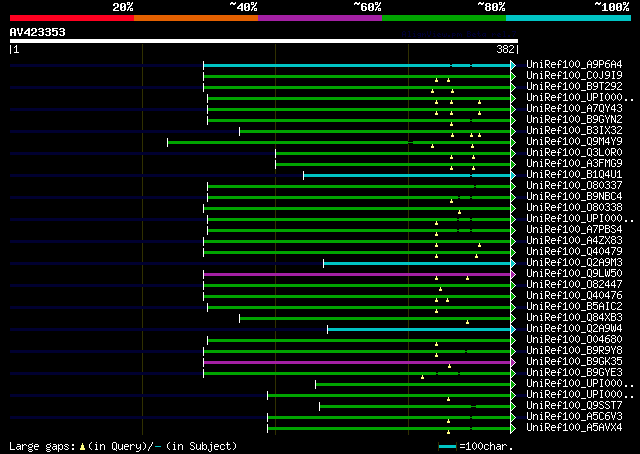The image size is (640, 454).
Task: Select the '=100char.' scale text
Action: click(486, 446)
